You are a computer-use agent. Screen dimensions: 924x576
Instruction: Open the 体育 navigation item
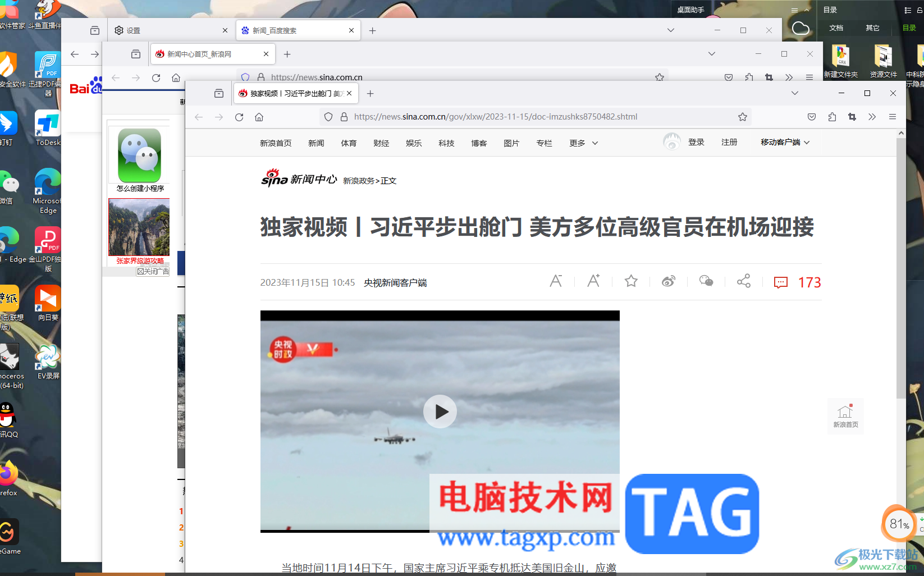coord(349,143)
